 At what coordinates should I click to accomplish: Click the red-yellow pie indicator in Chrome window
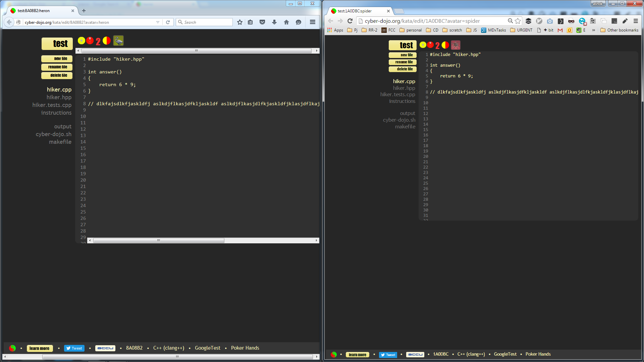pyautogui.click(x=445, y=45)
